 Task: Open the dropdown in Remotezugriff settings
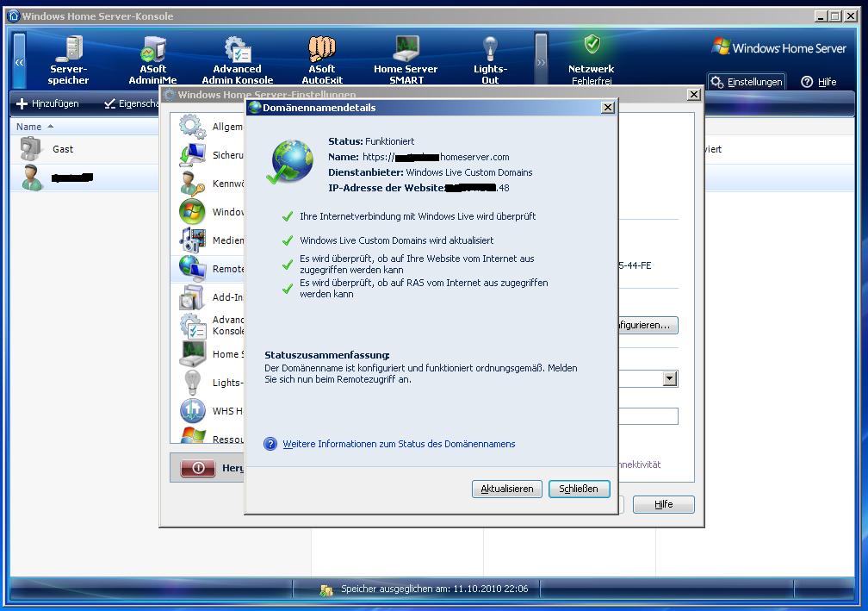pos(670,379)
